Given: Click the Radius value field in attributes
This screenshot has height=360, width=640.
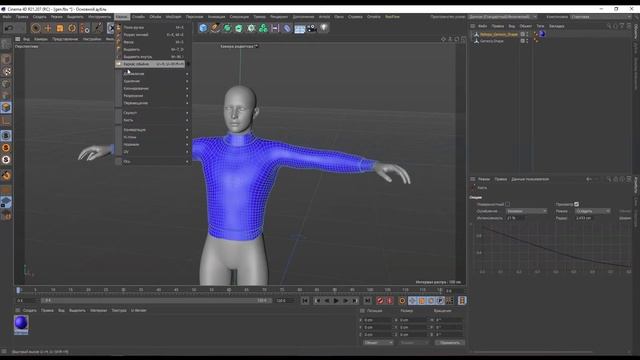Looking at the screenshot, I should (x=584, y=218).
